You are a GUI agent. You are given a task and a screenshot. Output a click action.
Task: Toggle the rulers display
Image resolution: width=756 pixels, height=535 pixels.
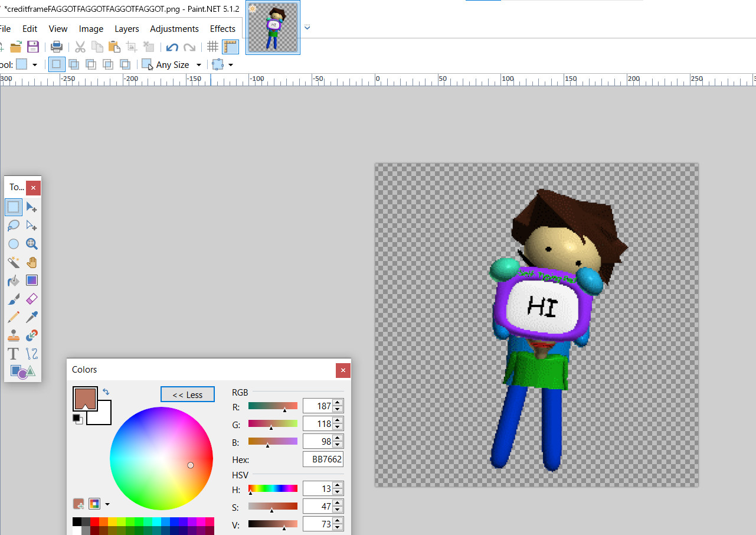[x=230, y=47]
